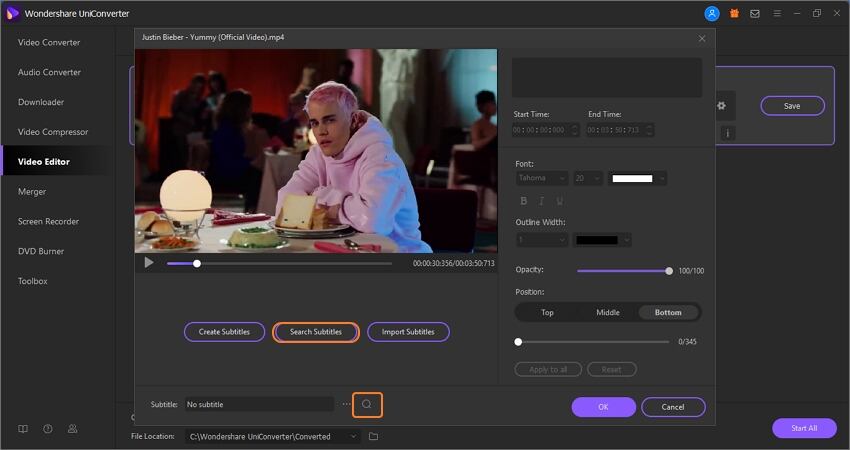Toggle underline text style

pyautogui.click(x=559, y=201)
